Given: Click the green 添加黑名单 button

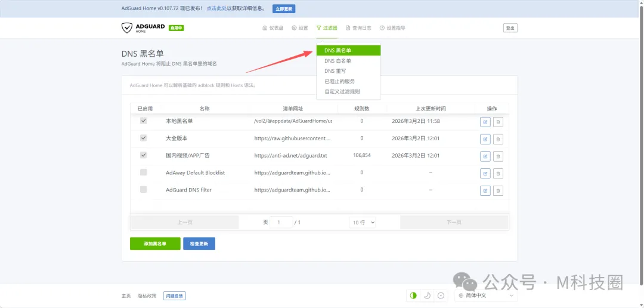Looking at the screenshot, I should (155, 244).
